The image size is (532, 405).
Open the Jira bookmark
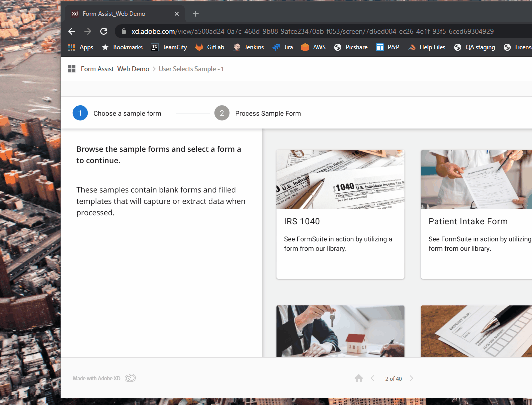(x=283, y=47)
